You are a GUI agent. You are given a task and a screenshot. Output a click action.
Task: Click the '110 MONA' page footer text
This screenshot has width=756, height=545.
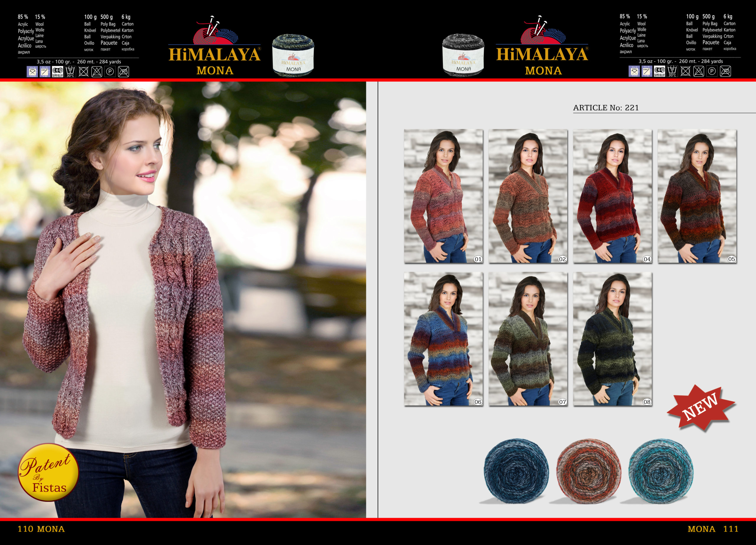(x=41, y=529)
